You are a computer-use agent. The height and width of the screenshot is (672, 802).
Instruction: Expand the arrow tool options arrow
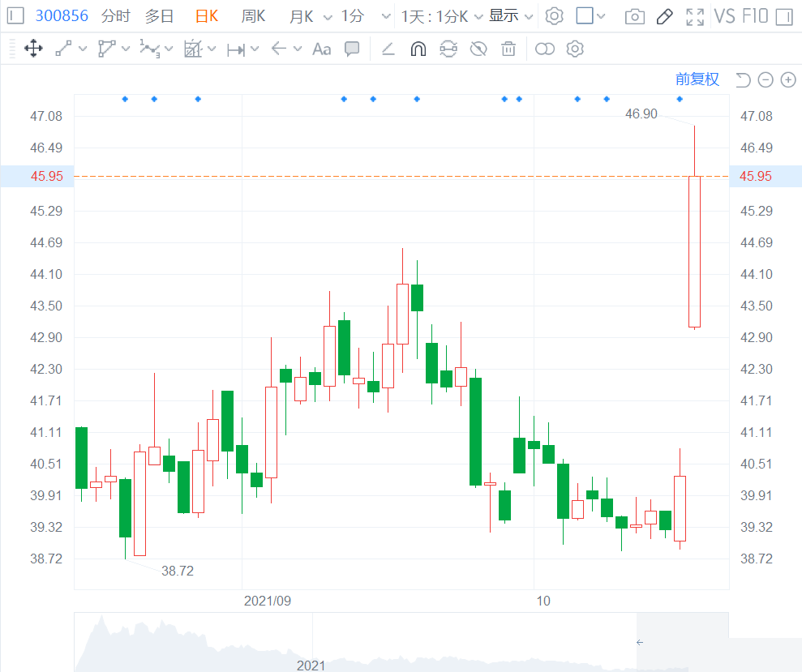[x=298, y=49]
